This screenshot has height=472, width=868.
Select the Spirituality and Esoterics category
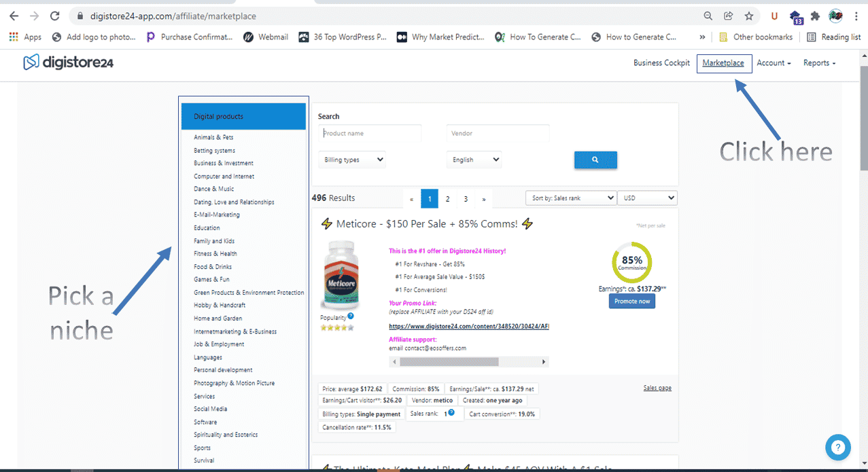[x=226, y=435]
